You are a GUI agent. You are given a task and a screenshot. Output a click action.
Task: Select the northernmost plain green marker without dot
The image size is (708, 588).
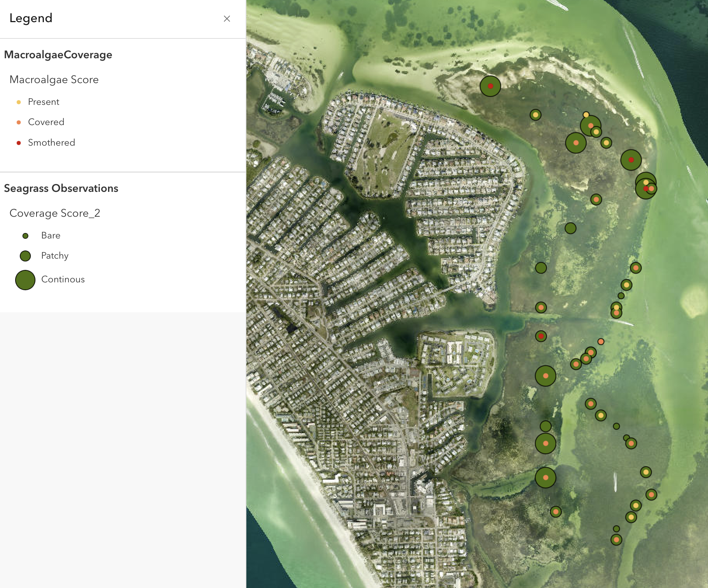click(570, 228)
